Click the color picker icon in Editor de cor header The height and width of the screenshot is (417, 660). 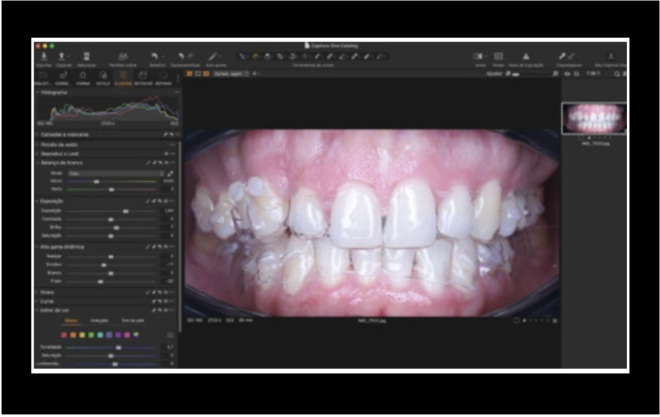point(154,311)
